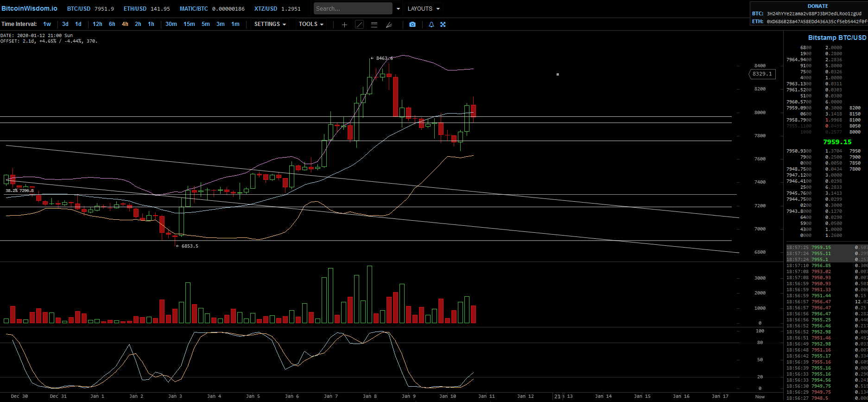This screenshot has height=402, width=868.
Task: Select the crosshair cursor tool
Action: click(344, 25)
